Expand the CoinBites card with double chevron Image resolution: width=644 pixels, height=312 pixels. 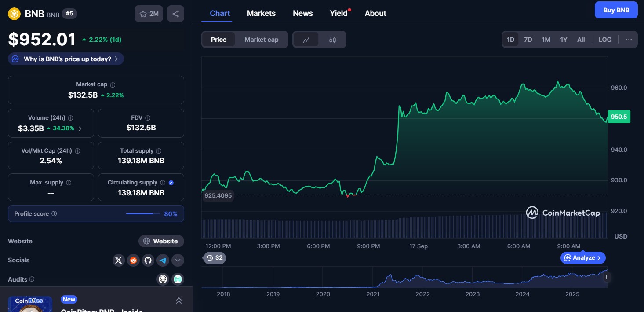[x=178, y=301]
